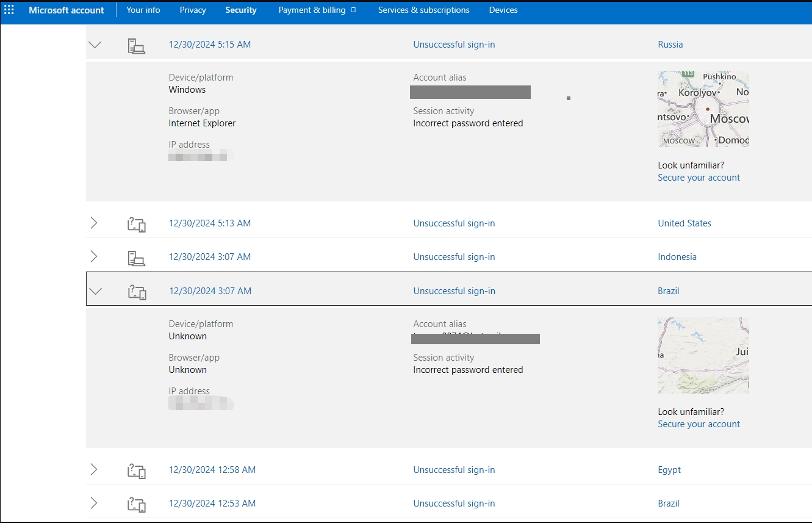
Task: Expand the Indonesia sign-in row
Action: coord(94,257)
